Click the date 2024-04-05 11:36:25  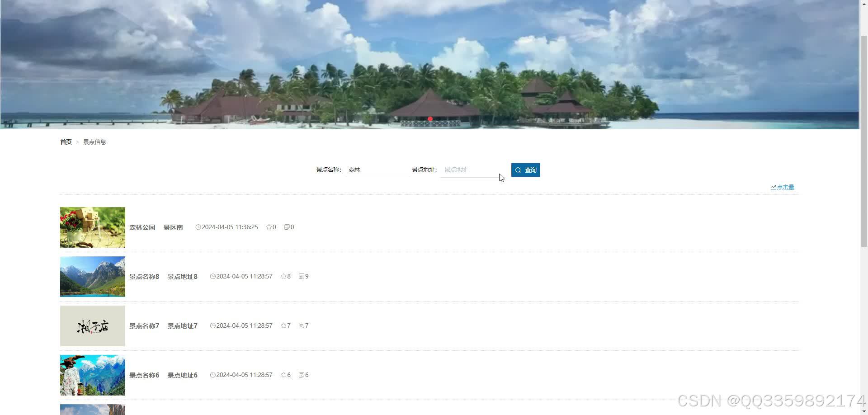point(230,227)
